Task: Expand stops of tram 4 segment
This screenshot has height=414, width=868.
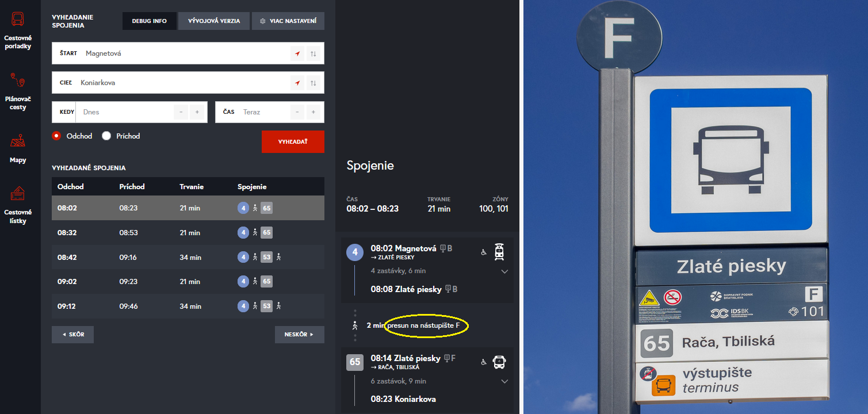Action: [x=505, y=271]
